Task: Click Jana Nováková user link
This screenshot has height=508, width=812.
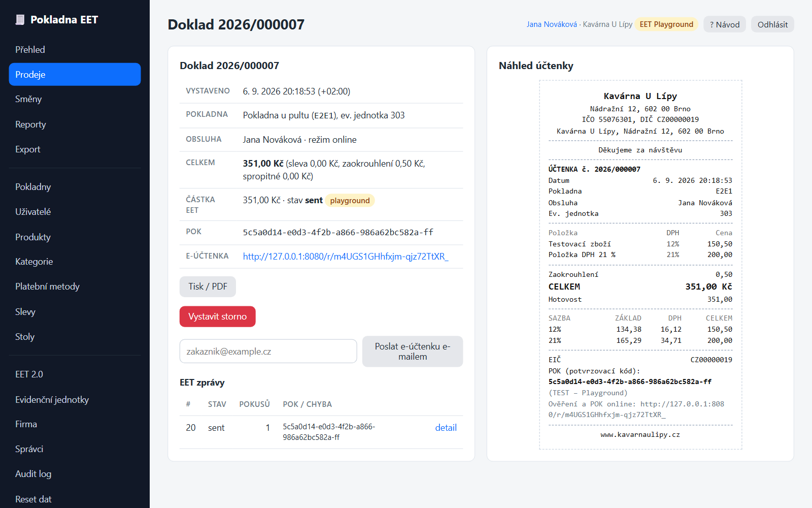Action: 552,24
